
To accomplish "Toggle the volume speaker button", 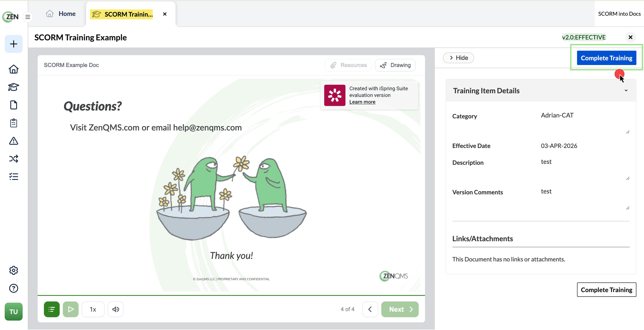I will click(115, 309).
